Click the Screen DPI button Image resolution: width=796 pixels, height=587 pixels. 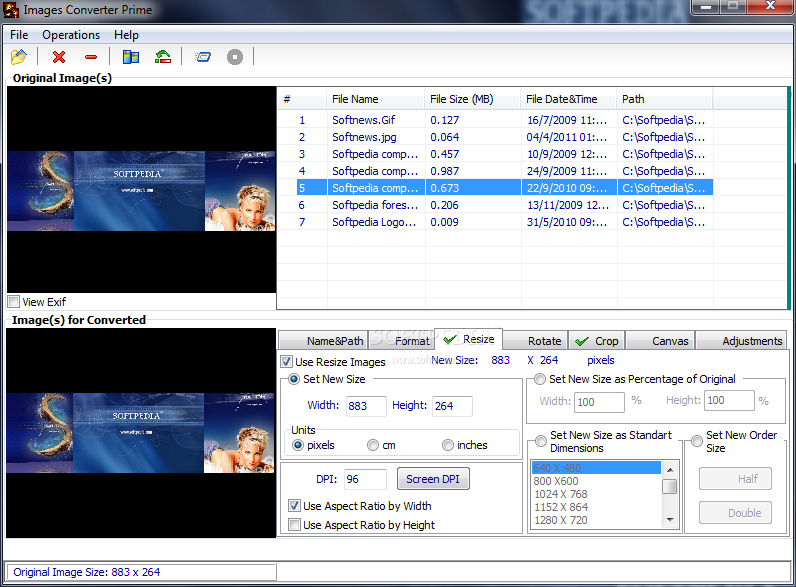point(433,479)
